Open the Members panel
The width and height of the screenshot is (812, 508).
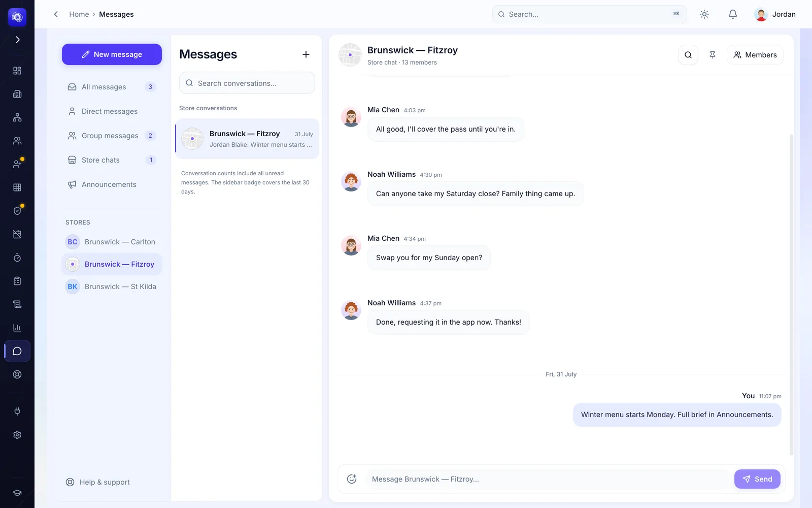tap(755, 55)
